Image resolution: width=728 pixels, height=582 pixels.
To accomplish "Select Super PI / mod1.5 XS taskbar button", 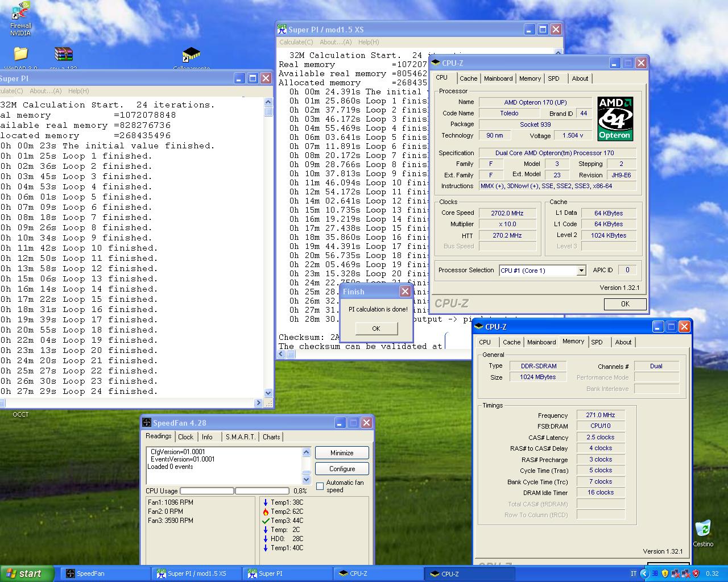I will click(197, 573).
